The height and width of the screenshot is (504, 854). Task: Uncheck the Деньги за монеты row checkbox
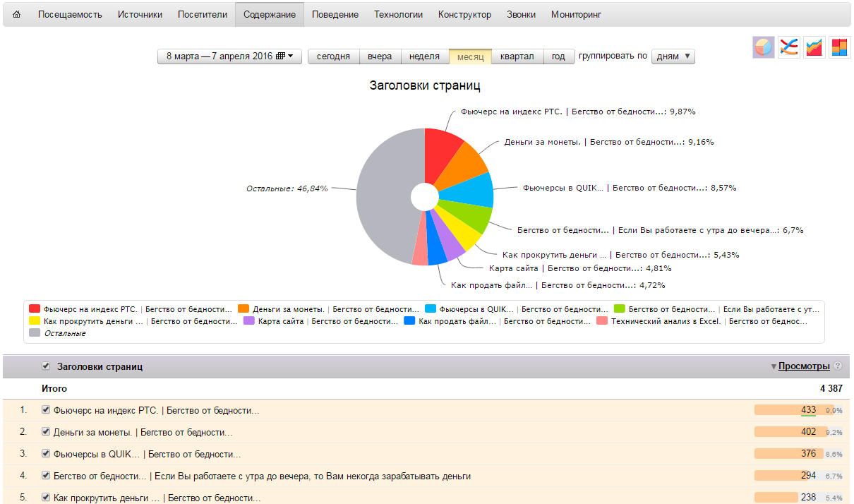(x=46, y=432)
